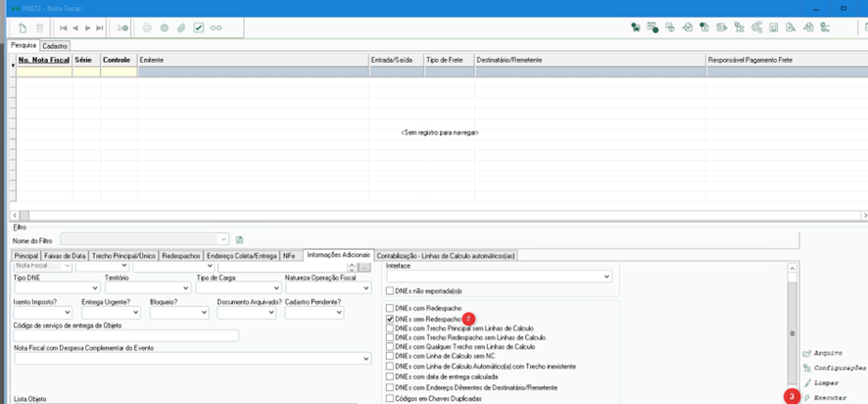Switch to the Principal filter tab

[x=25, y=256]
